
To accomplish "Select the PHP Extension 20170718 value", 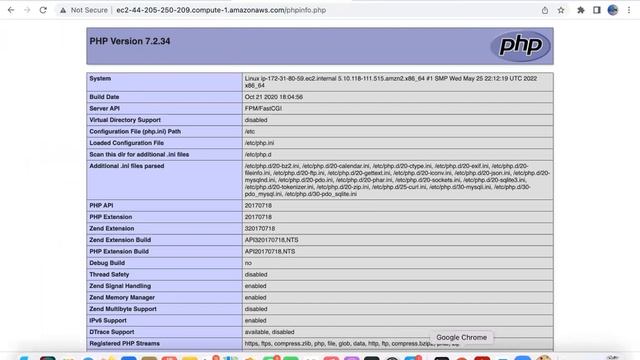I will [x=258, y=217].
